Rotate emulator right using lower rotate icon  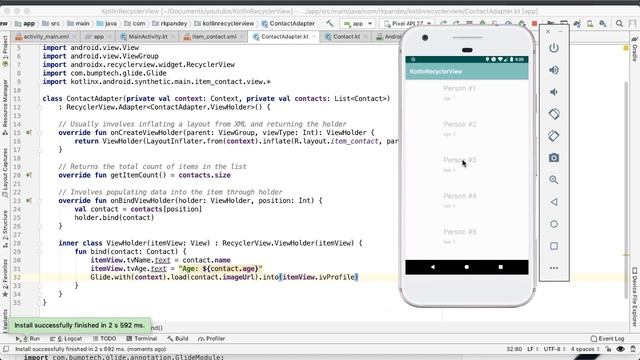click(554, 136)
